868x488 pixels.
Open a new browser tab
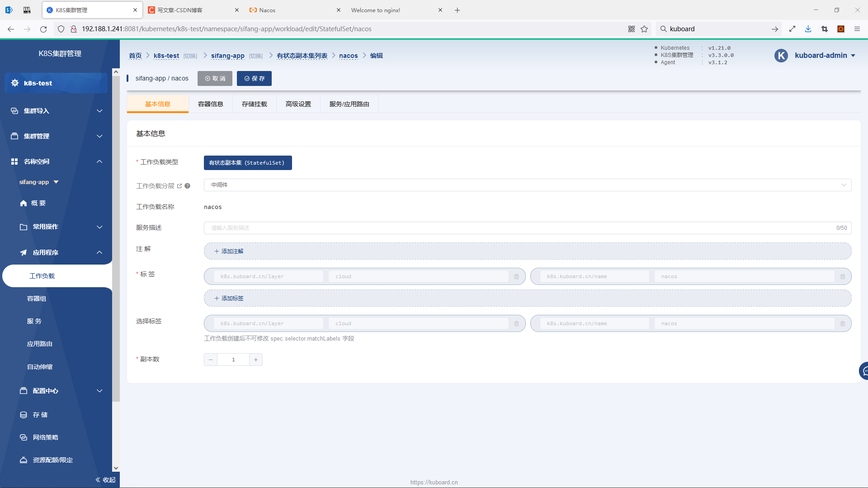coord(457,10)
